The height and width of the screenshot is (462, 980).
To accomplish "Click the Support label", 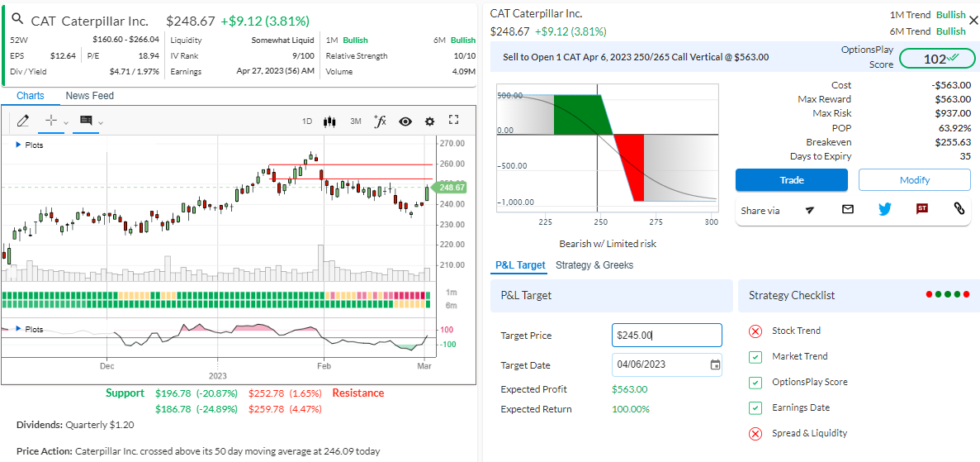I will click(125, 393).
